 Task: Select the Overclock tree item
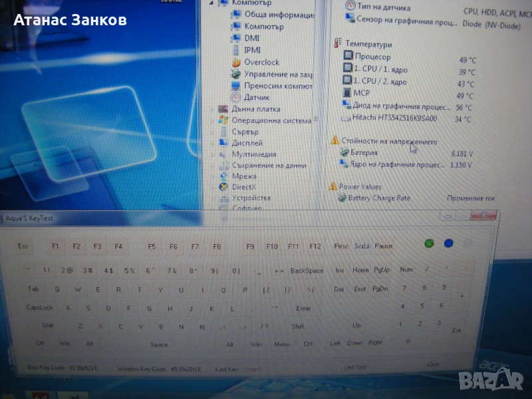tap(261, 62)
